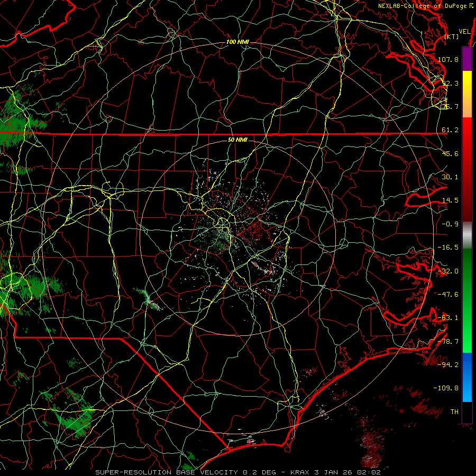Click the -94.2 value on velocity scale
Image resolution: width=476 pixels, height=476 pixels.
448,365
